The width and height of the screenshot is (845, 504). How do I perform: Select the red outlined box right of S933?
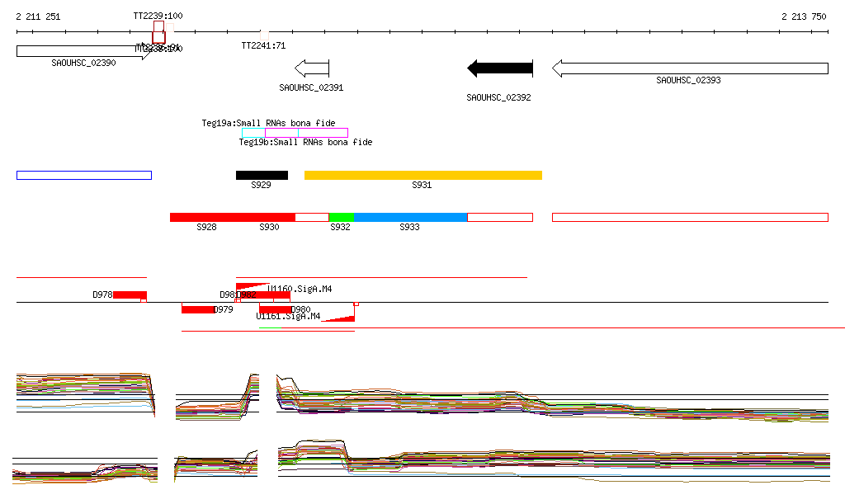pyautogui.click(x=500, y=218)
